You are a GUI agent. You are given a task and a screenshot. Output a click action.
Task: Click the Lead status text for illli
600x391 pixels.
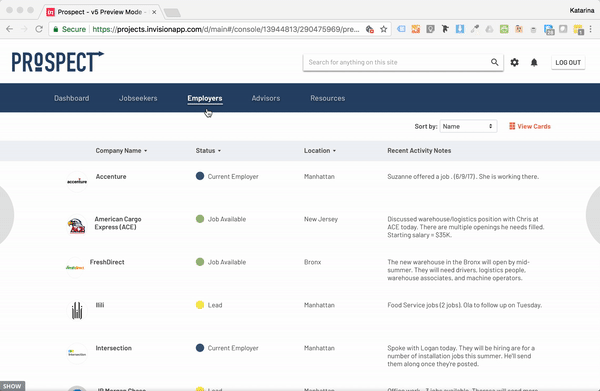[215, 305]
